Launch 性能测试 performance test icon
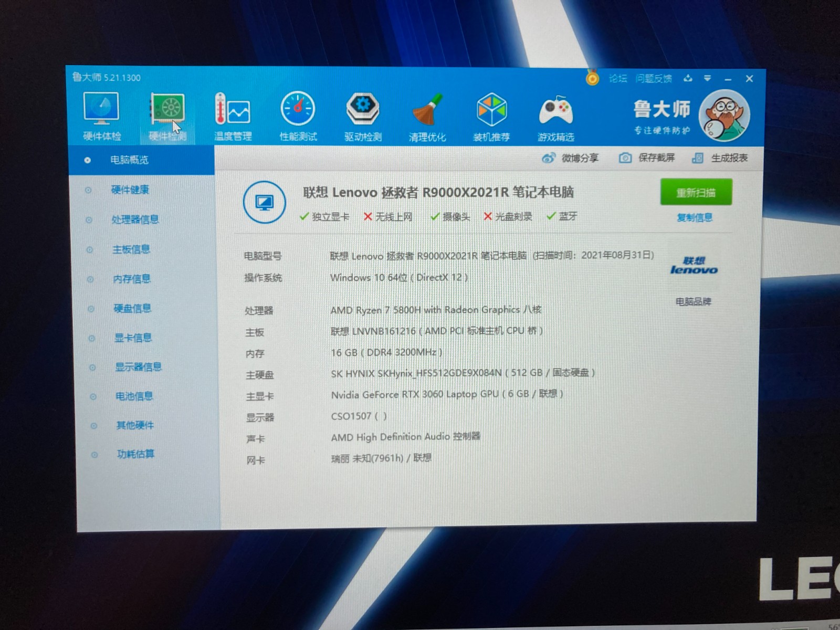 [298, 117]
